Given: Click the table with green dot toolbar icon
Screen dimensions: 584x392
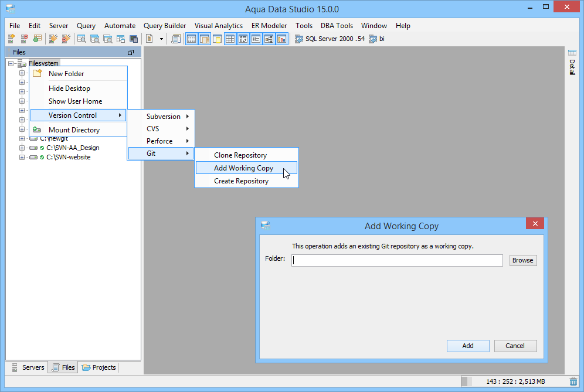Looking at the screenshot, I should tap(38, 38).
